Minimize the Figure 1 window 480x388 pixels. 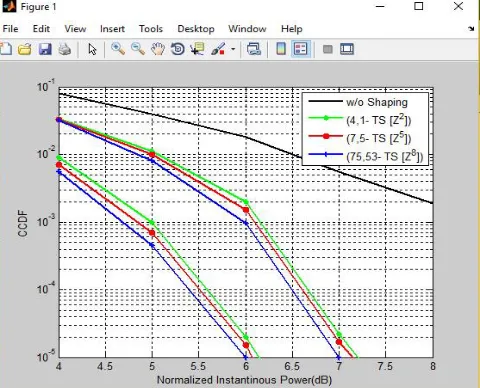(380, 6)
